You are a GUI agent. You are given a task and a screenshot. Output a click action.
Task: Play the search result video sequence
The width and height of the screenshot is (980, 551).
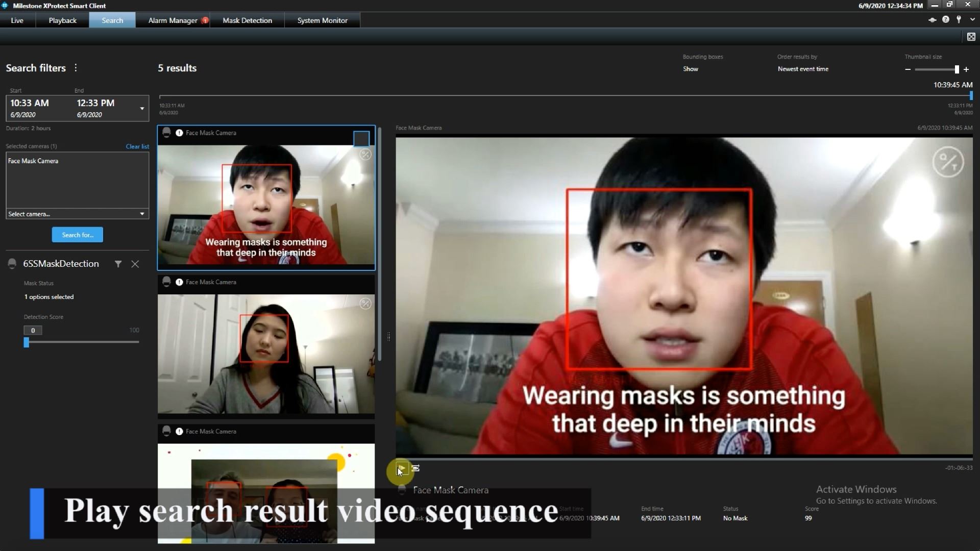point(402,468)
